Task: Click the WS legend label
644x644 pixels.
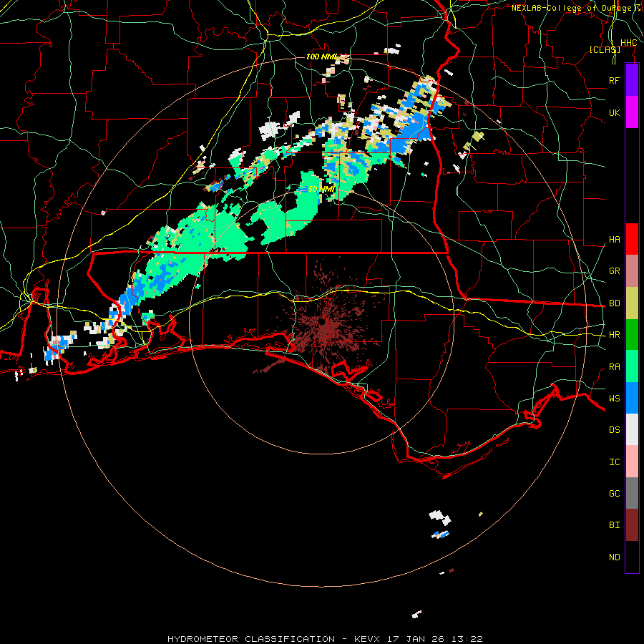Action: tap(614, 399)
